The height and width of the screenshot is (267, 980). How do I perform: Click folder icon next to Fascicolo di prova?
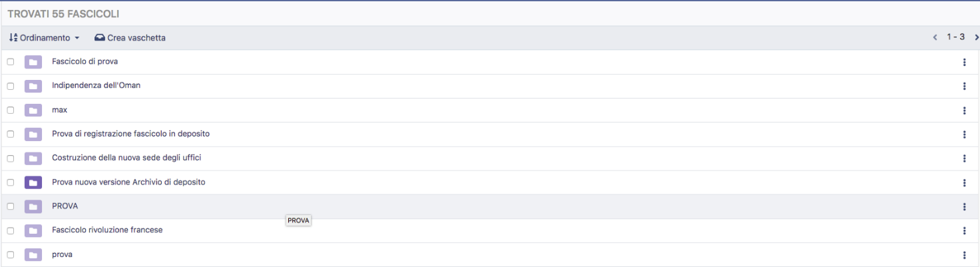33,62
